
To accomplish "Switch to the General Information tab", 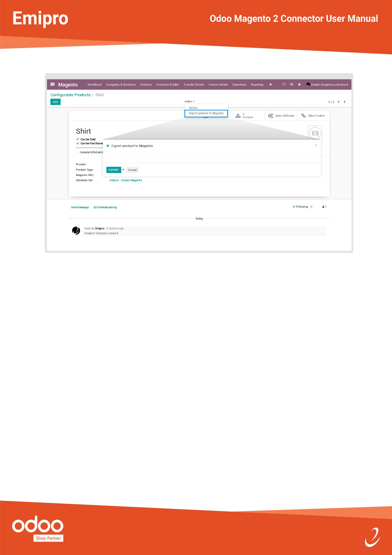I will [x=91, y=152].
